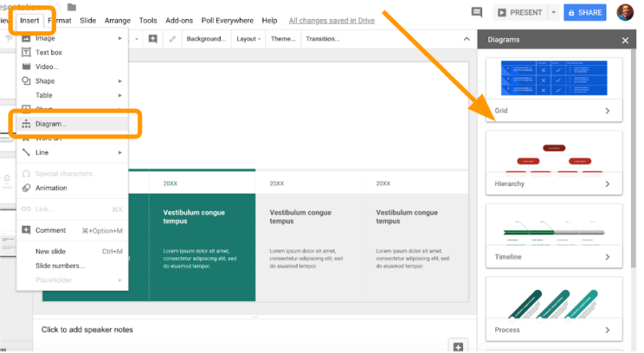Open the comment history icon
The height and width of the screenshot is (353, 644).
[477, 13]
